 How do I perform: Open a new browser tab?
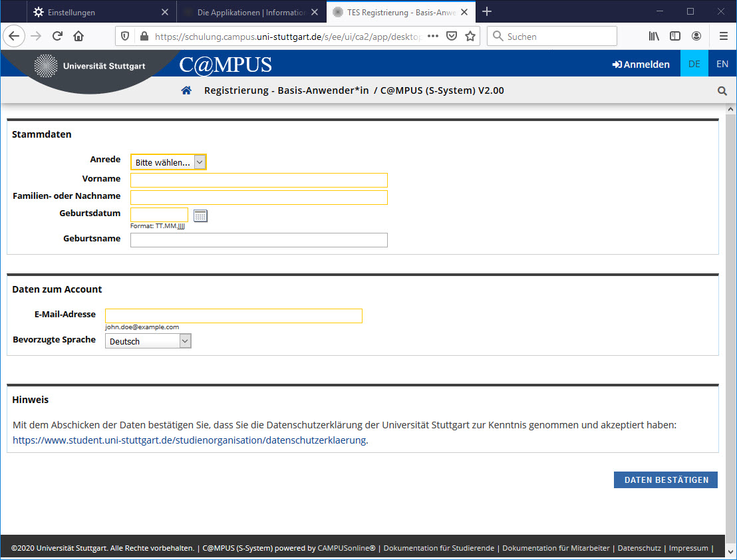coord(487,12)
